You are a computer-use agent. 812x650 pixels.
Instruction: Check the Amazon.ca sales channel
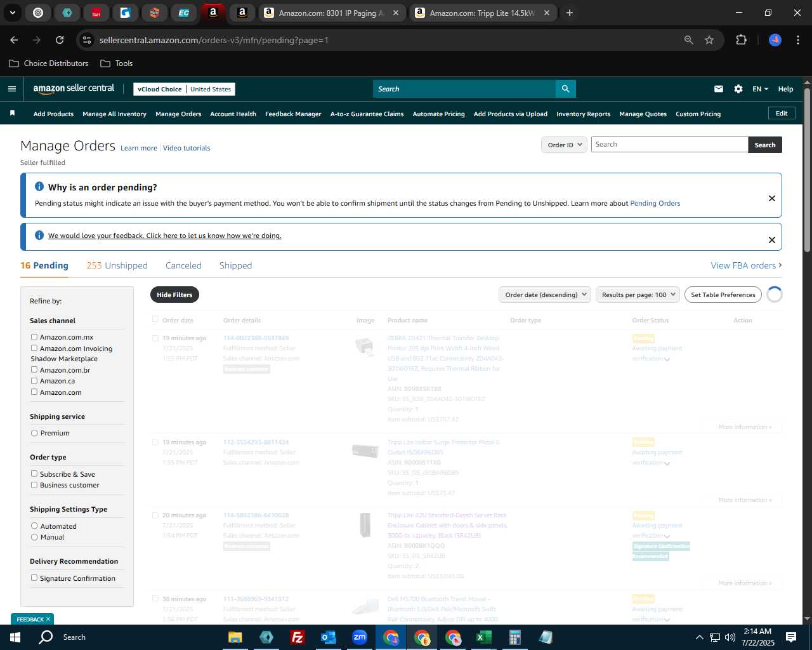point(34,381)
